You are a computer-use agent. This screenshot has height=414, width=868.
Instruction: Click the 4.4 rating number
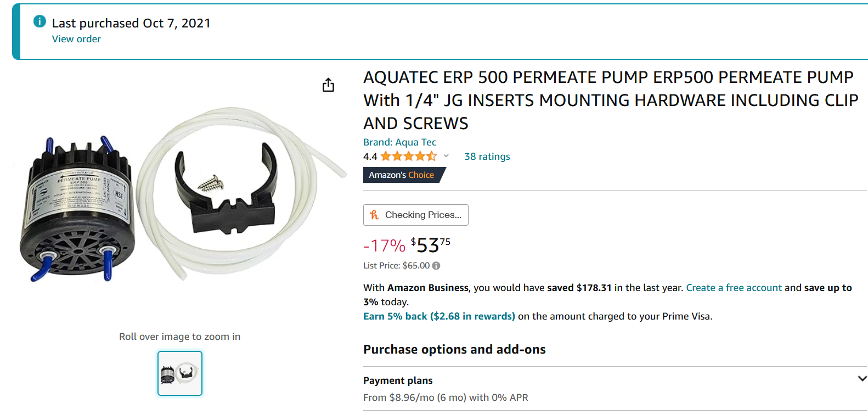pos(370,156)
